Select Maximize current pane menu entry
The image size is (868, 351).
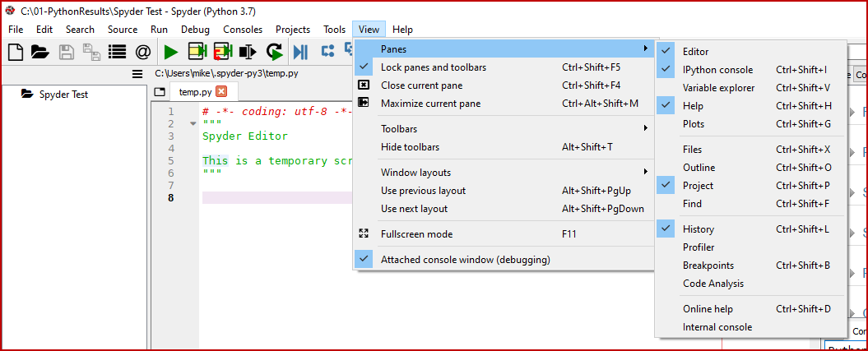(504, 104)
